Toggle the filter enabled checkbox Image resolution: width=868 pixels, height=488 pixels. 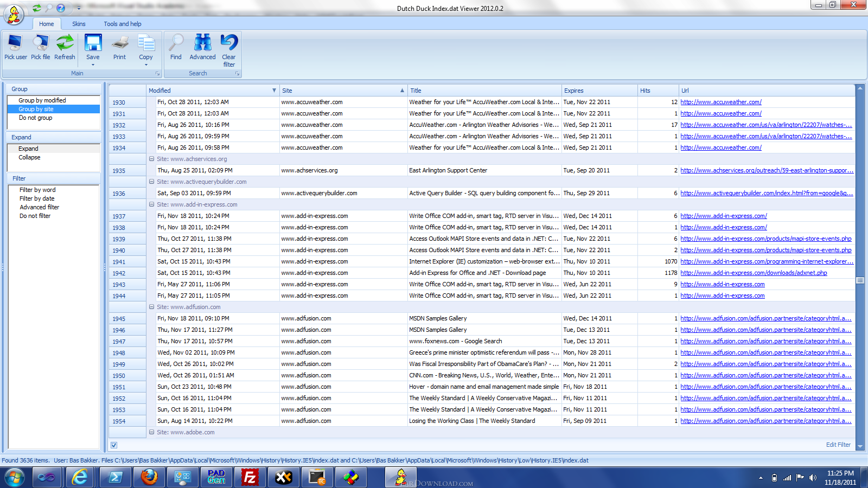tap(114, 445)
